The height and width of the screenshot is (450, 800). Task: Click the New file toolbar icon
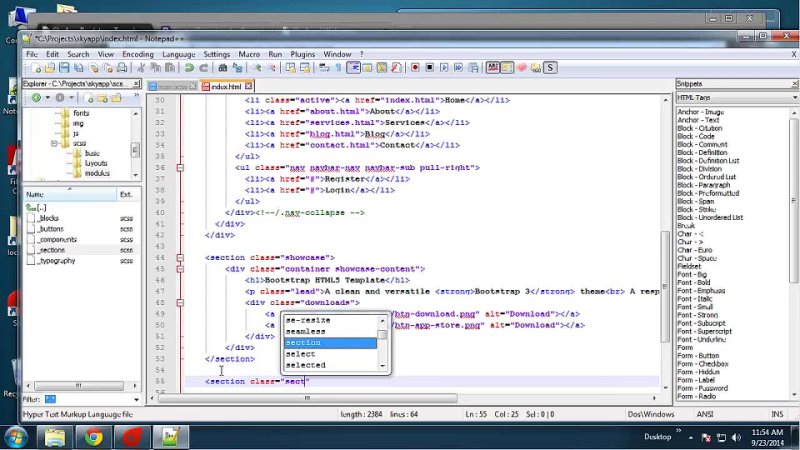tap(36, 68)
